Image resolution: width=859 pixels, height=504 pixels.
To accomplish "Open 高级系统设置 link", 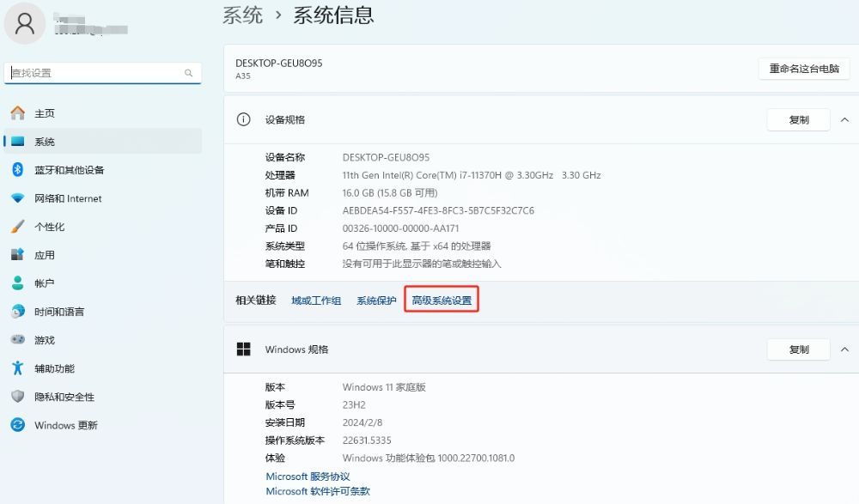I will 442,301.
